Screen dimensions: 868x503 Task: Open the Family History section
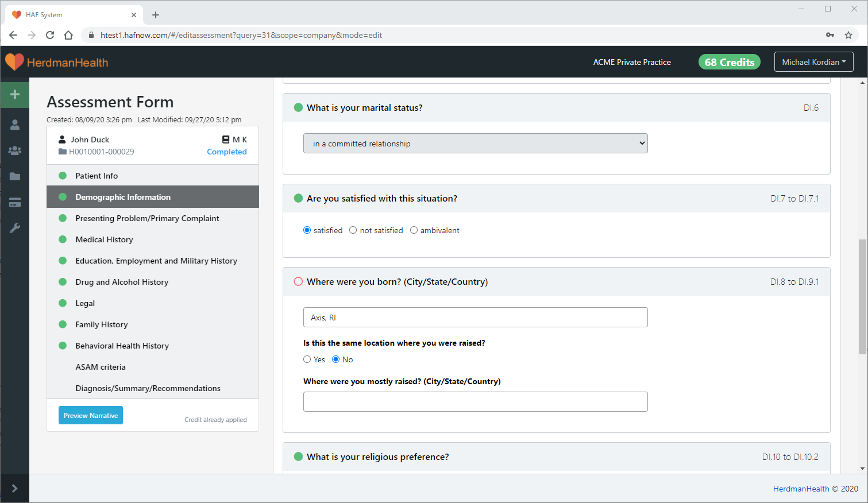click(102, 324)
